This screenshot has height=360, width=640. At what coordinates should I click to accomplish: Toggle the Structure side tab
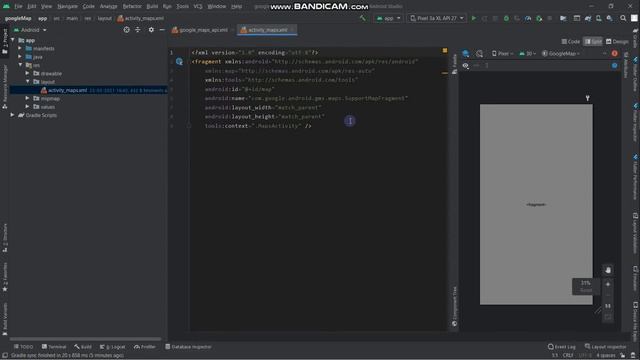click(x=5, y=238)
